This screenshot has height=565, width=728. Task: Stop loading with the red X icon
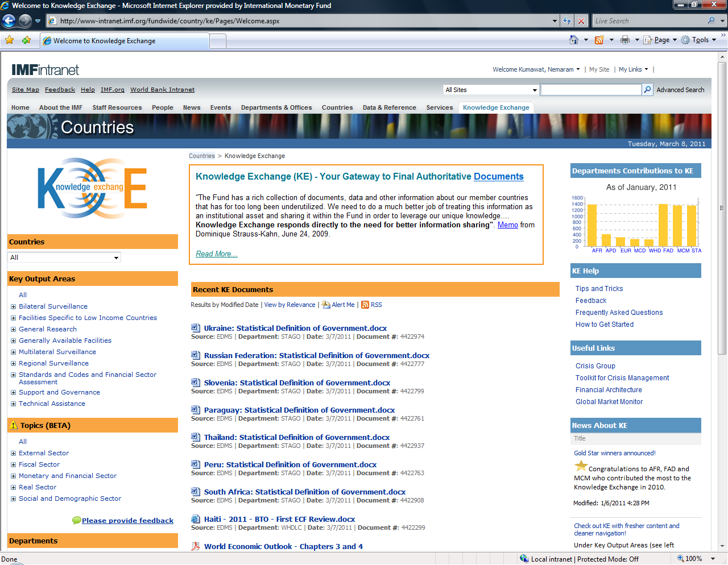click(x=581, y=21)
